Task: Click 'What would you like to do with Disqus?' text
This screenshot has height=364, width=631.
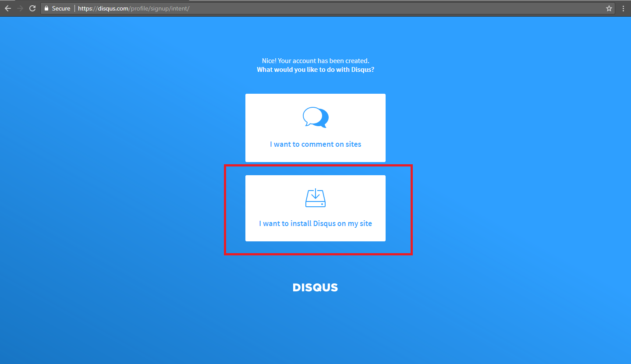Action: (315, 70)
